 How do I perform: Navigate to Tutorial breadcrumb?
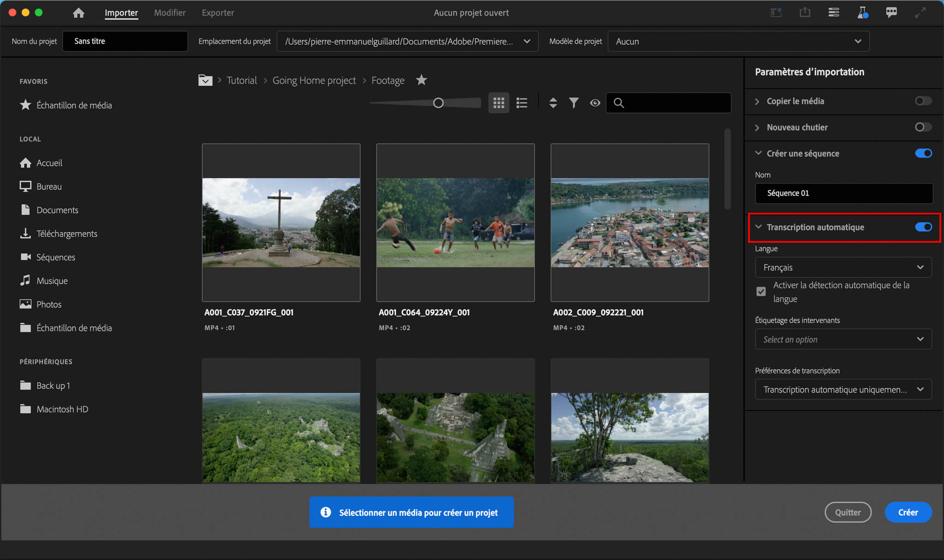[x=242, y=80]
